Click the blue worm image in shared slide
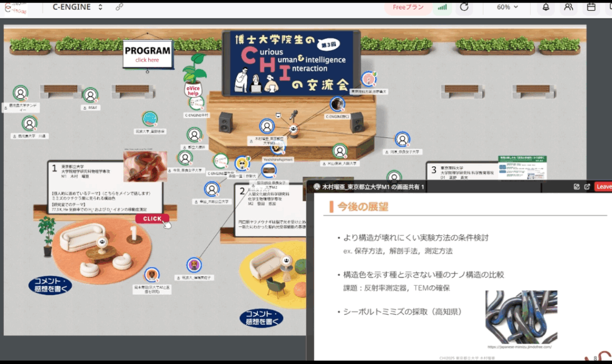The width and height of the screenshot is (612, 364). coord(521,317)
